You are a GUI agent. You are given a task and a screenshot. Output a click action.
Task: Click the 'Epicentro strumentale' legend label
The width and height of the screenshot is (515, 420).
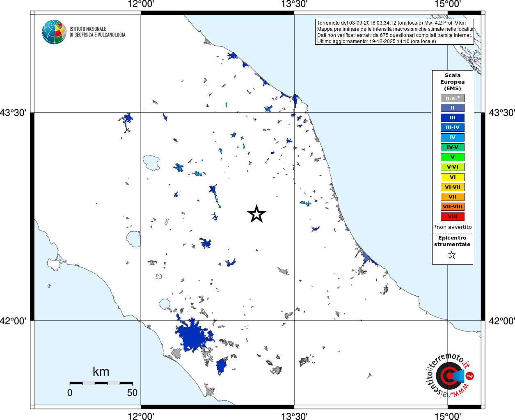click(452, 241)
